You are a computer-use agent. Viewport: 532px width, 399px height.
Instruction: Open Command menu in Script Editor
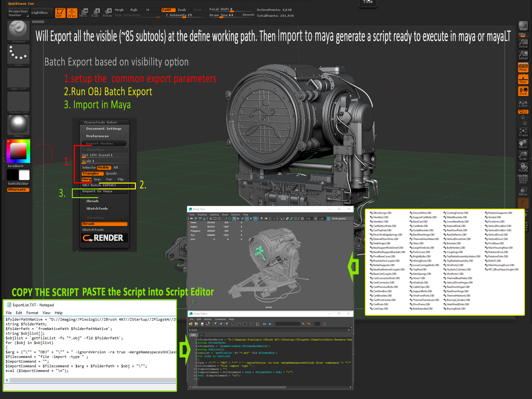coord(220,319)
